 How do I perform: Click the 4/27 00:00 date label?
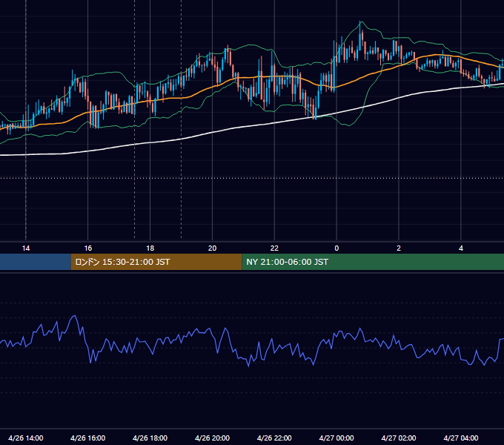(336, 438)
